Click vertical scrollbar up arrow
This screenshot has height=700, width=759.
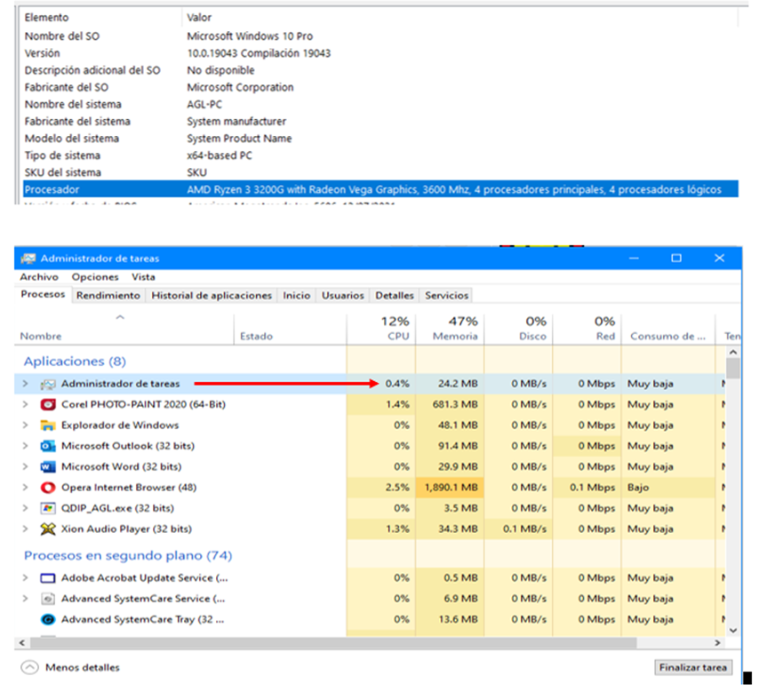coord(733,352)
